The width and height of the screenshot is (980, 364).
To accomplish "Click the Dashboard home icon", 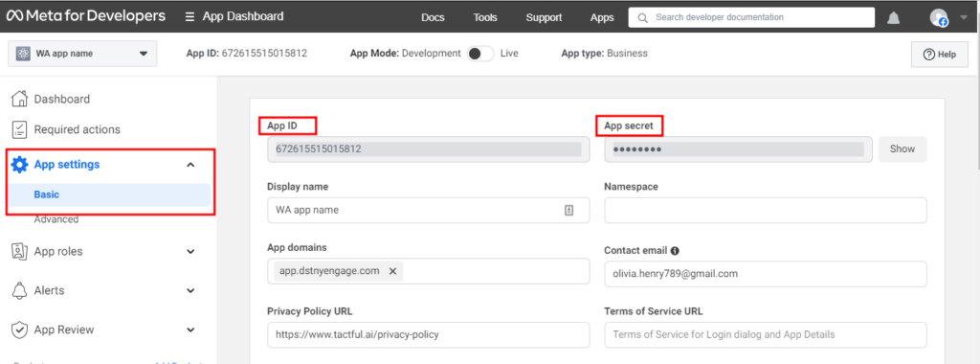I will pyautogui.click(x=20, y=99).
